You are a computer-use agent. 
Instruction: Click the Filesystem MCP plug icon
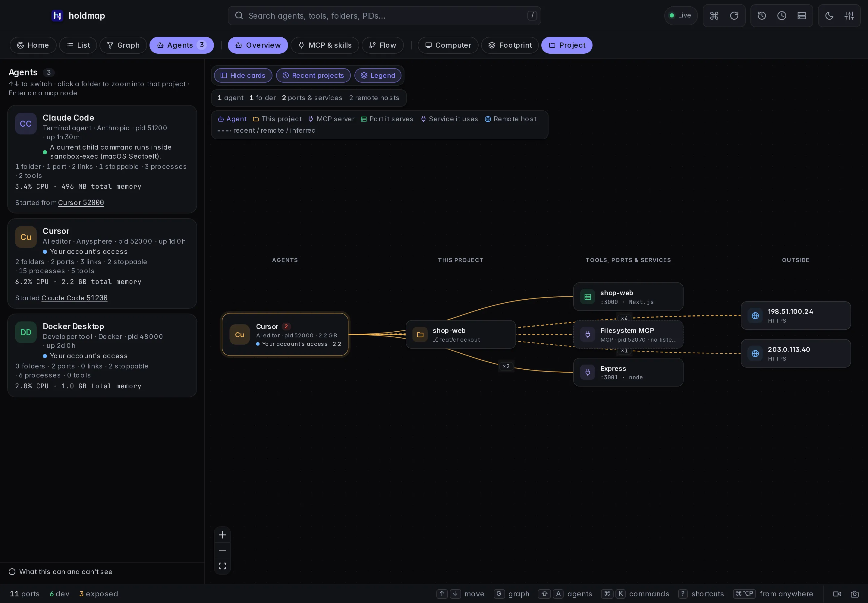pos(587,334)
